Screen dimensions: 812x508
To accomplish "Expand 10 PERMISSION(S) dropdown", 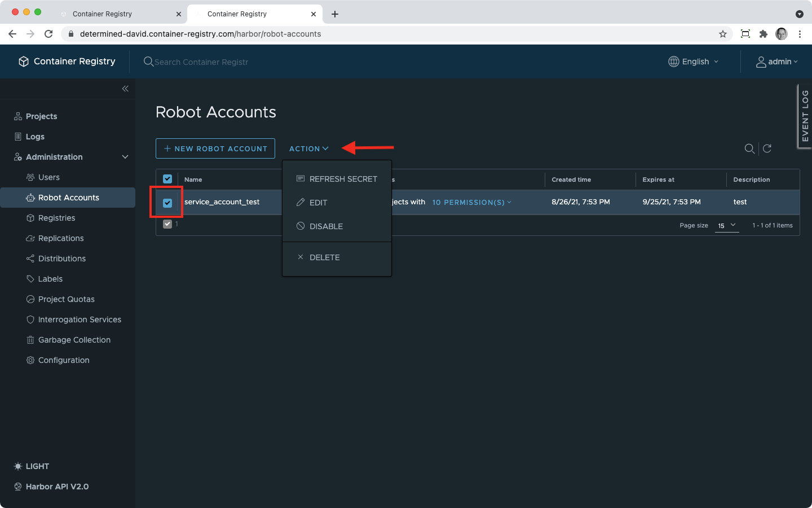I will click(x=472, y=202).
